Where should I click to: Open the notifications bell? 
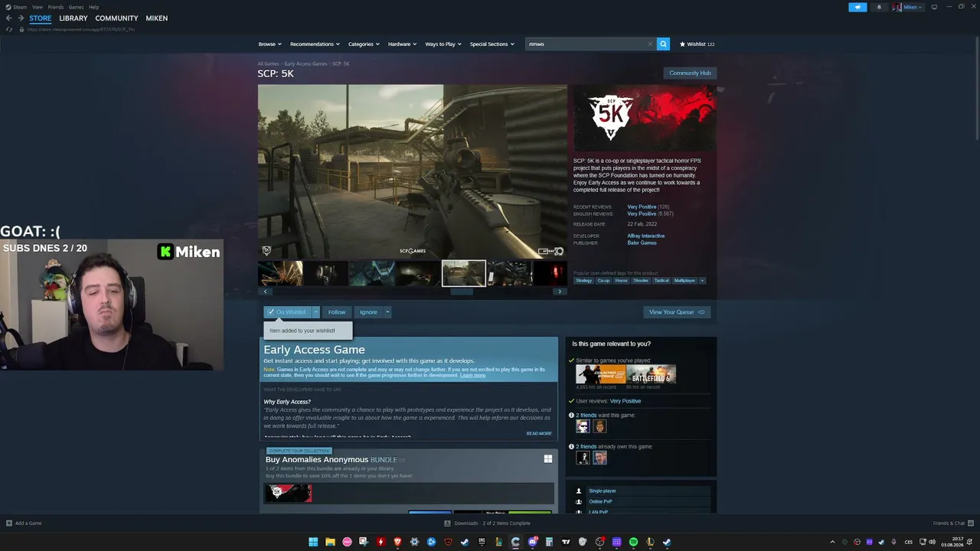[879, 7]
